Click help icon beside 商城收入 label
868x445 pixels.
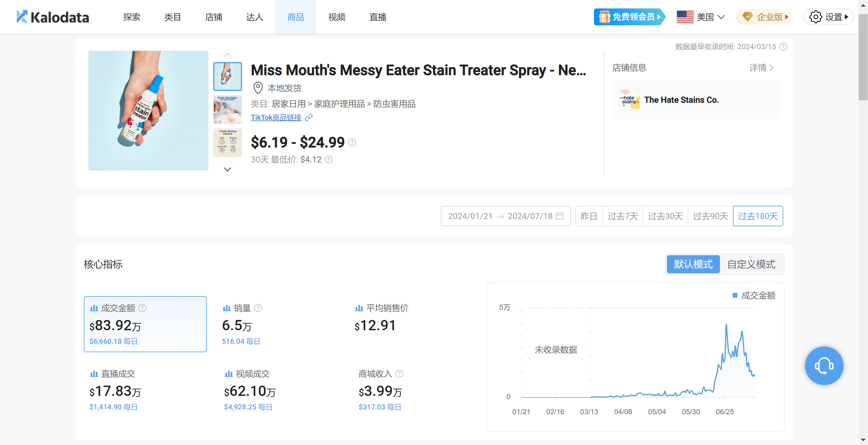(399, 374)
